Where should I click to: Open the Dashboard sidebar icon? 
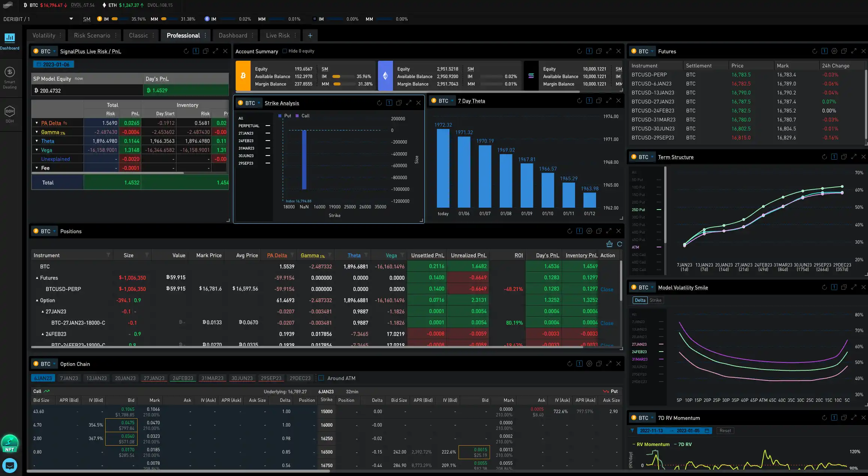(10, 41)
